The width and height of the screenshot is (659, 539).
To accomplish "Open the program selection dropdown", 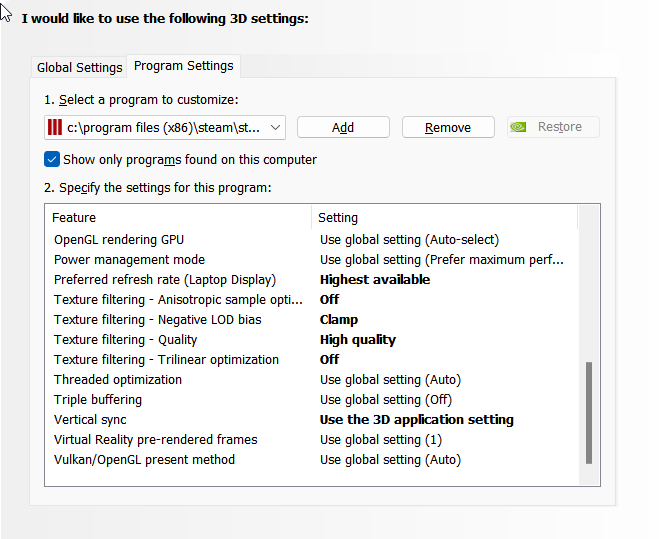I will (275, 127).
